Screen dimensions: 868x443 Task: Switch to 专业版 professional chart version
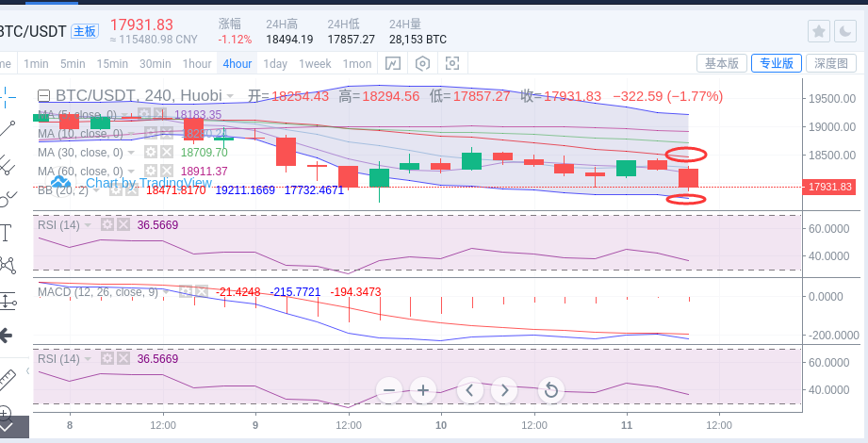point(776,63)
